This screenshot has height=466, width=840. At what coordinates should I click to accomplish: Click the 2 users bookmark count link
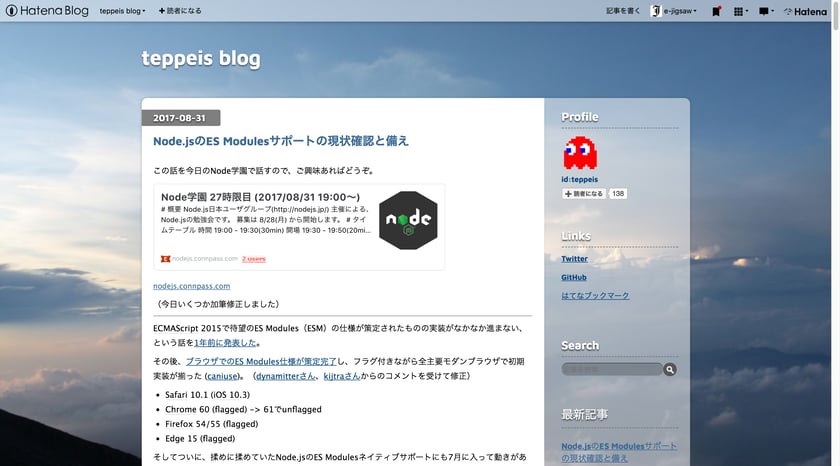click(x=253, y=259)
